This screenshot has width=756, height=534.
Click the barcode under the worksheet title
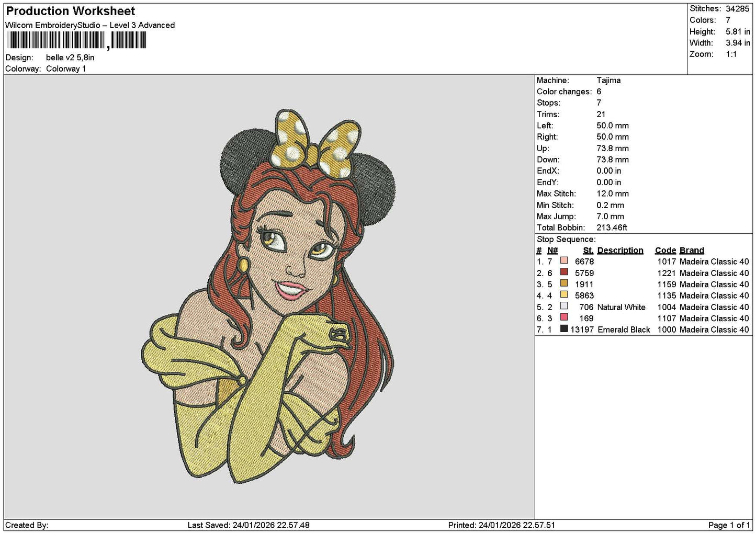tap(77, 41)
